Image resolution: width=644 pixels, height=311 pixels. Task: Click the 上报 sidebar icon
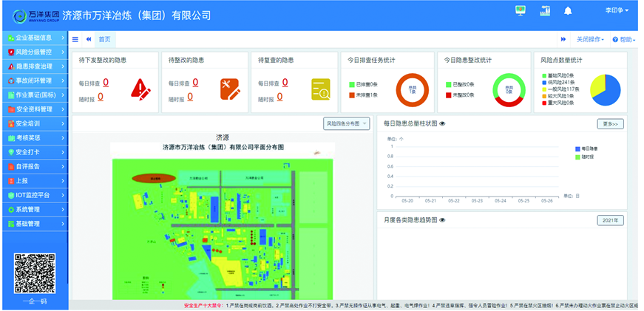11,181
